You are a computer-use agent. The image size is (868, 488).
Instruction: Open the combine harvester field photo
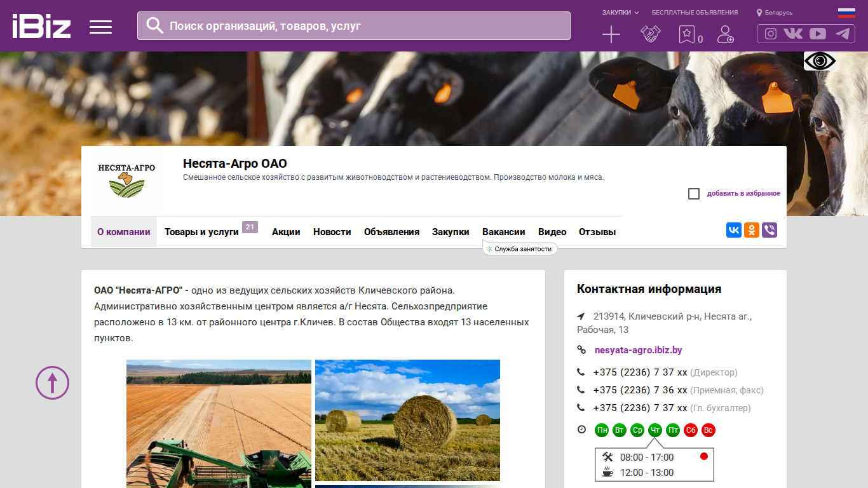pyautogui.click(x=219, y=424)
